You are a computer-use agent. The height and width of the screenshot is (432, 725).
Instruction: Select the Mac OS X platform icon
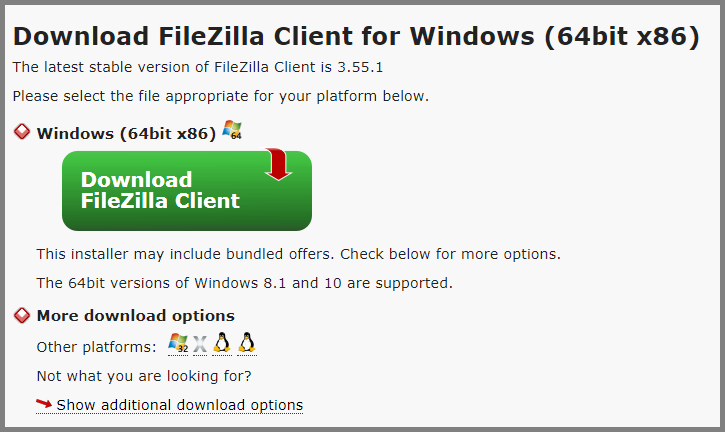(200, 344)
